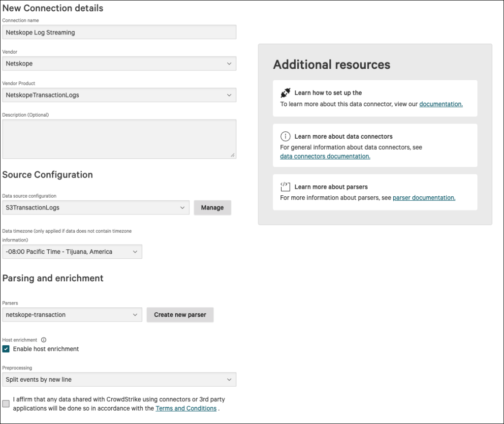Click the info circle icon beside data connectors
The height and width of the screenshot is (424, 504).
pyautogui.click(x=285, y=137)
